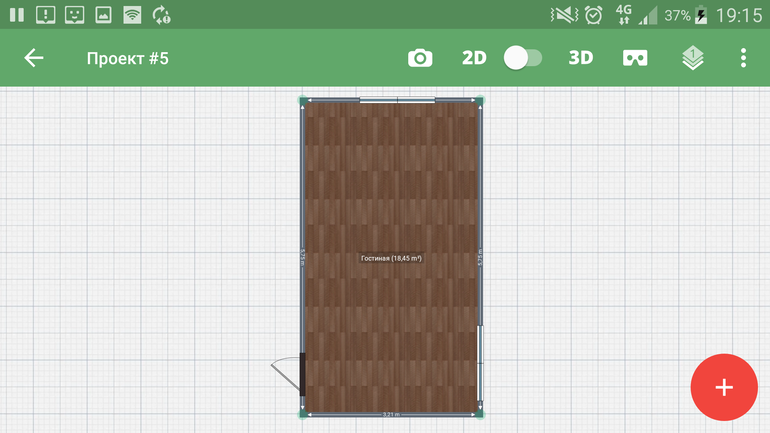Click the bottom-right room corner handle
Viewport: 770px width, 433px height.
[481, 412]
